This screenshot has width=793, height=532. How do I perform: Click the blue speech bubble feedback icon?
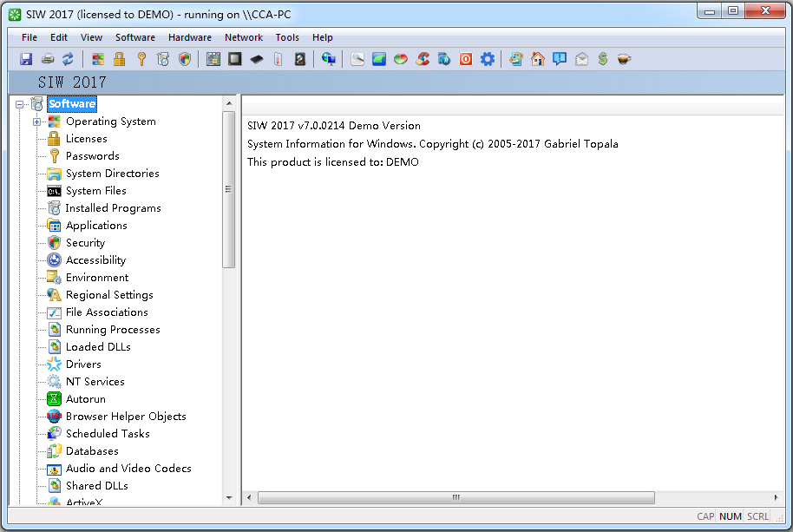tap(560, 59)
